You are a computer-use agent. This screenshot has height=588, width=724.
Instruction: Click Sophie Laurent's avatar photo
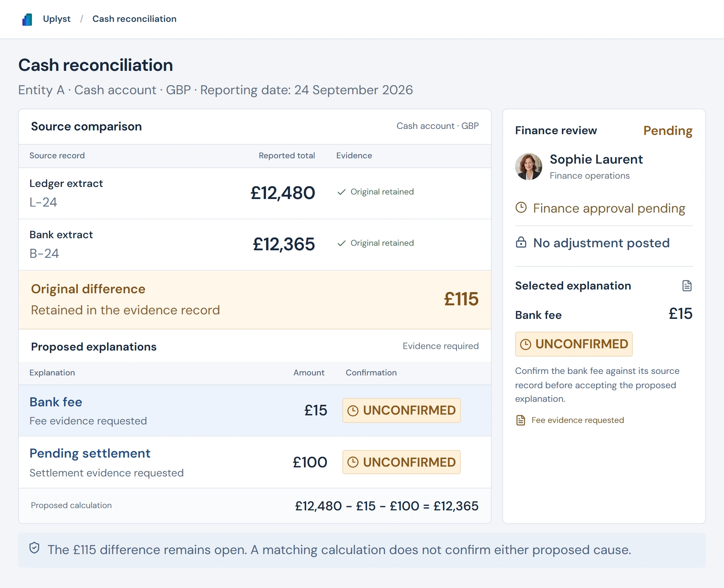coord(529,167)
